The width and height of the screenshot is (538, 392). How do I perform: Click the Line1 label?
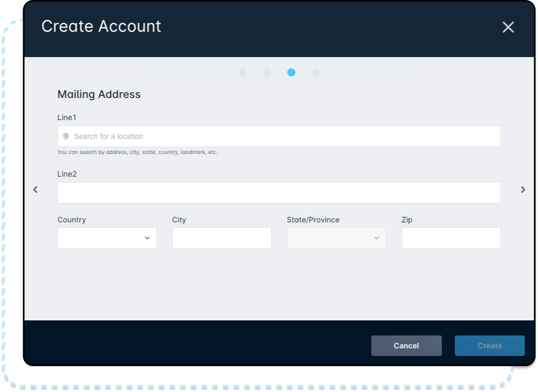pyautogui.click(x=67, y=117)
